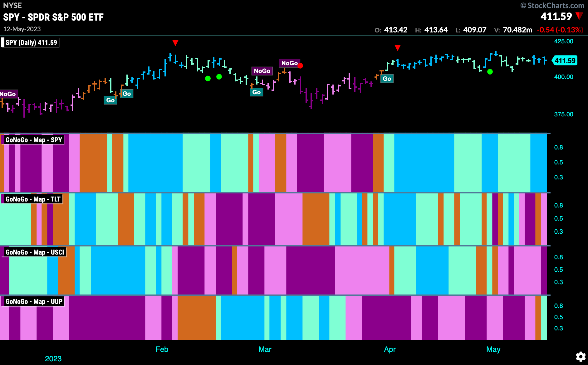The width and height of the screenshot is (588, 365).
Task: Click the 2023 year label
Action: pos(53,359)
